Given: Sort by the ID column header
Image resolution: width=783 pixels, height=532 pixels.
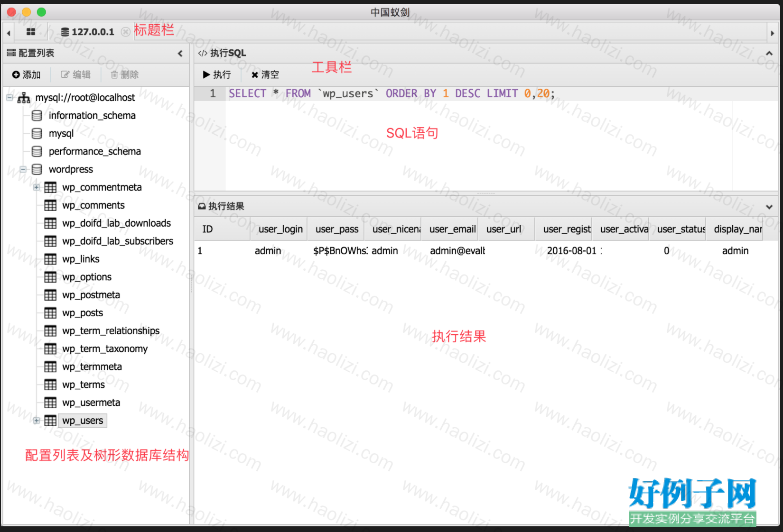Looking at the screenshot, I should (222, 229).
